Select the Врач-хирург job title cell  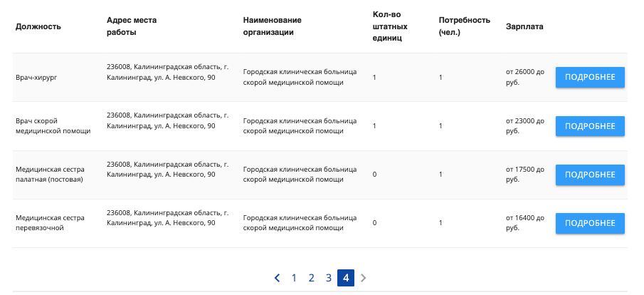[36, 77]
